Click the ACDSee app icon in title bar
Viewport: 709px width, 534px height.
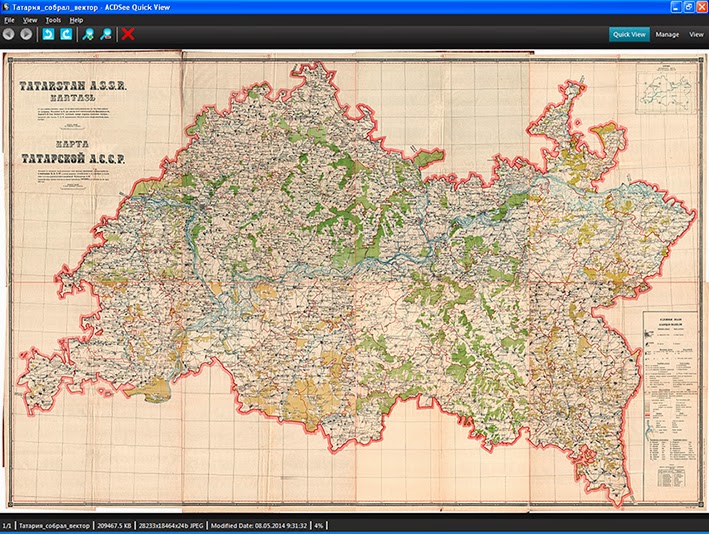[x=6, y=7]
